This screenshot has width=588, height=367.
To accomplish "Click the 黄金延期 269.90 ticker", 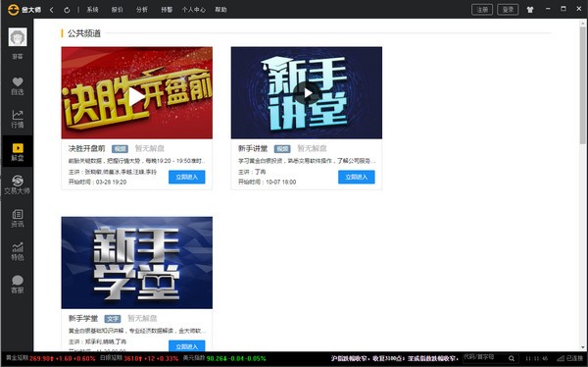I will click(x=51, y=358).
